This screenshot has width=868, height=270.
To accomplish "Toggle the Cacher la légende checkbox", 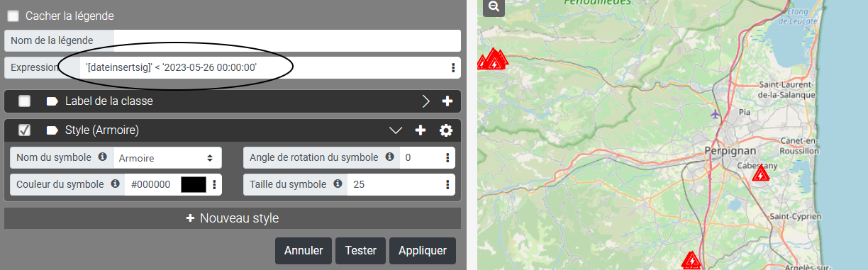I will click(x=13, y=16).
